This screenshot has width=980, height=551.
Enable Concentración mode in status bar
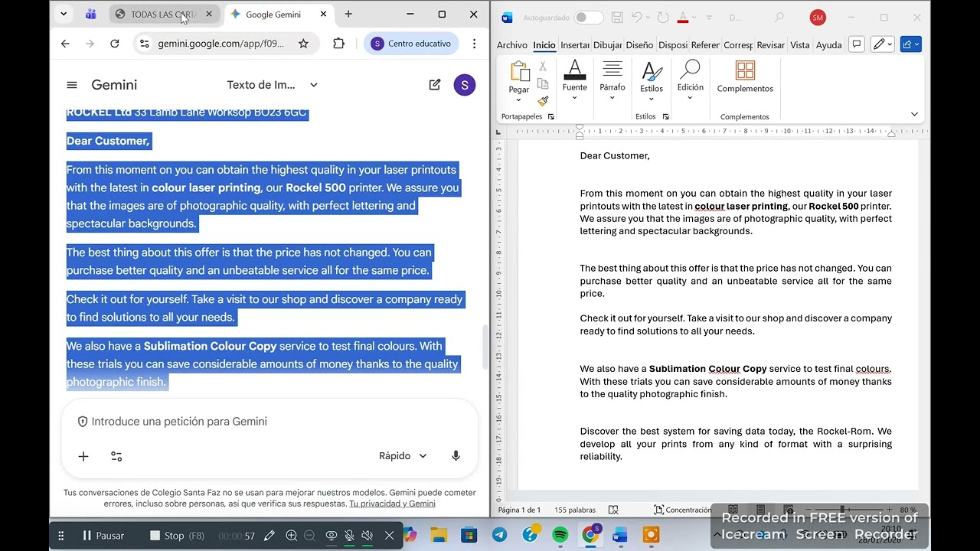683,510
